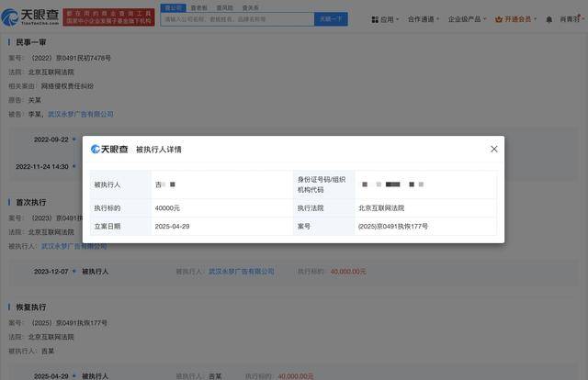Screen dimensions: 588x380
Task: Click the 天眼一下 search button
Action: tap(331, 19)
